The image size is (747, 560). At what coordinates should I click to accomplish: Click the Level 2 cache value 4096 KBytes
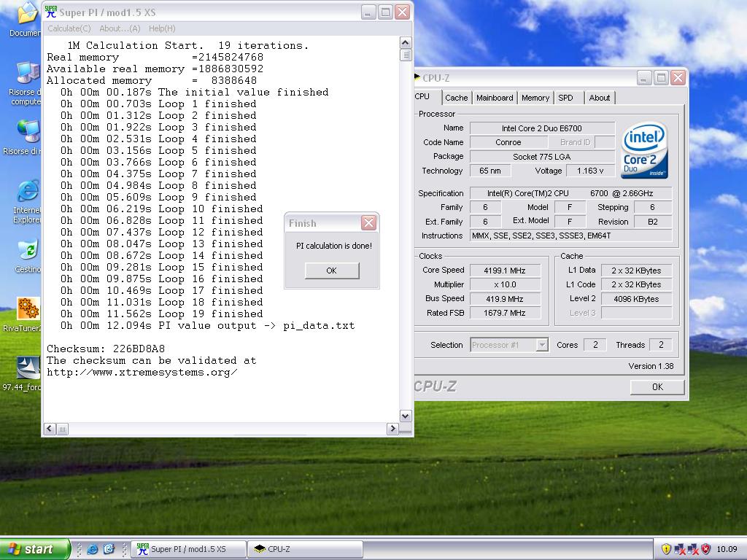[x=636, y=298]
